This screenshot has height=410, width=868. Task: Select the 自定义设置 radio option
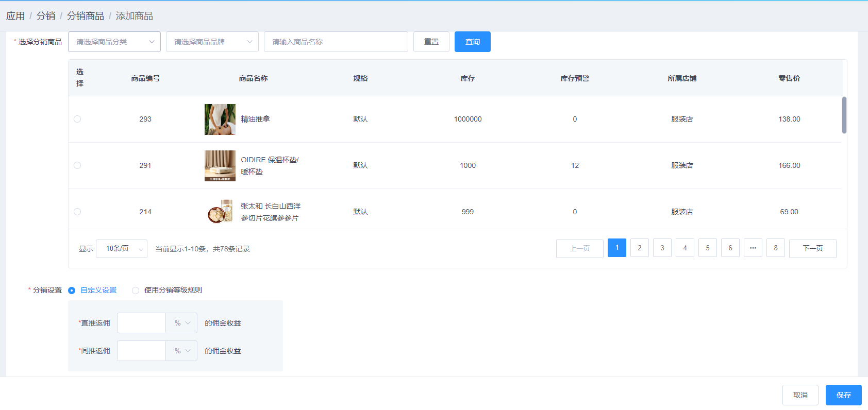72,291
